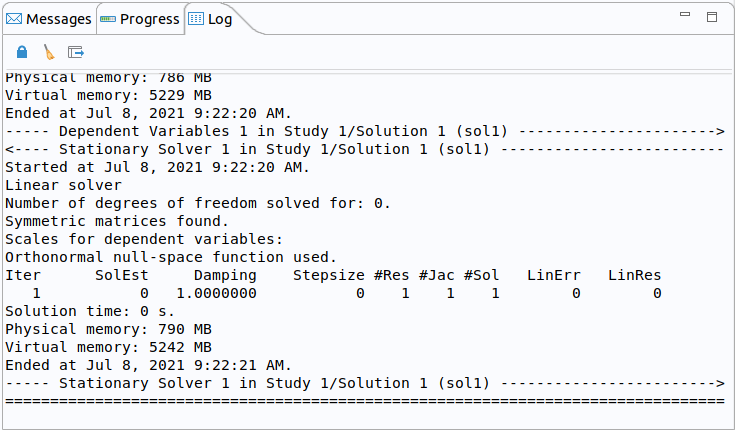Click the table icon on Log tab
Viewport: 735px width, 430px height.
point(196,19)
